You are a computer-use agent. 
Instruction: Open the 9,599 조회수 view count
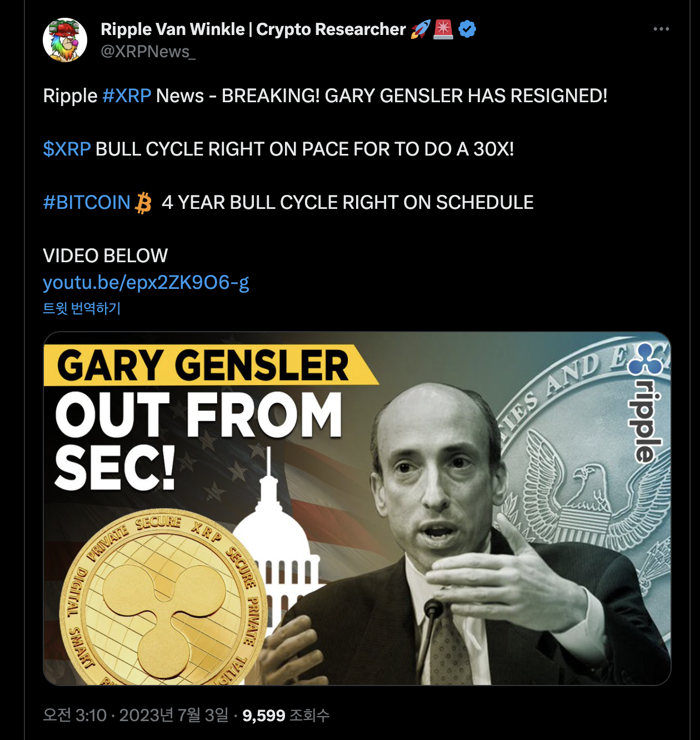[286, 715]
